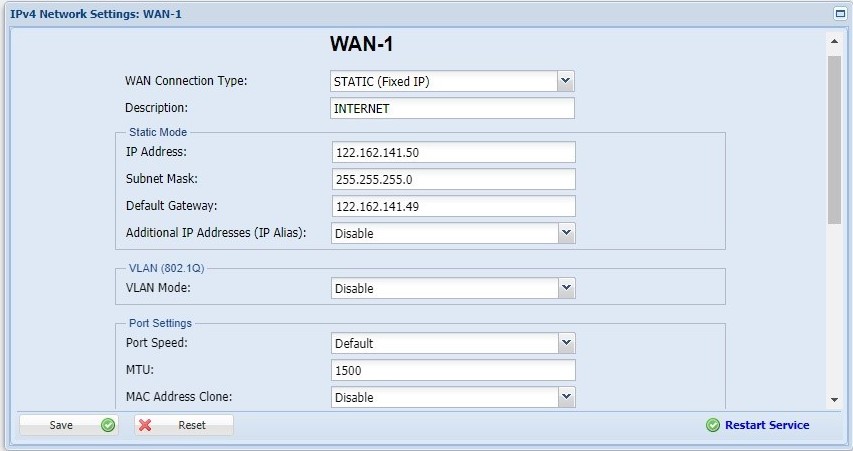The width and height of the screenshot is (853, 451).
Task: Click the MTU value field
Action: coord(453,370)
